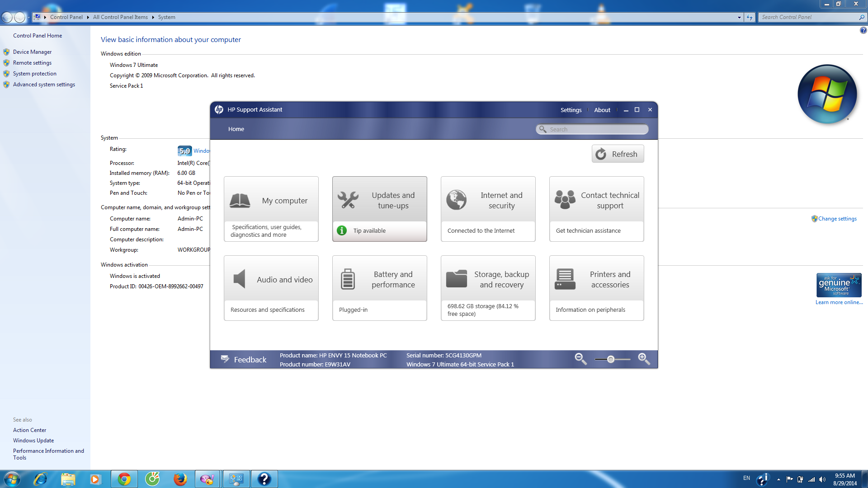
Task: Open Battery and performance tile
Action: pos(380,288)
